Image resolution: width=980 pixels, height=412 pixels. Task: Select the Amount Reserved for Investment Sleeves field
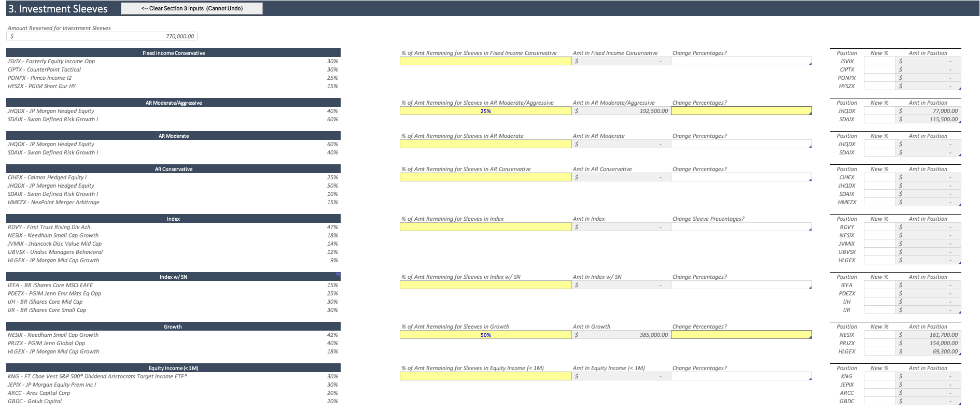tap(102, 36)
